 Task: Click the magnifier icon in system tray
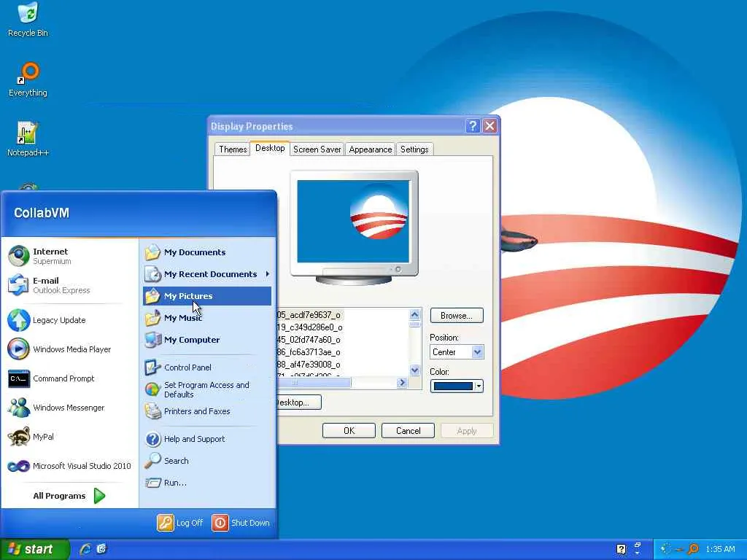click(694, 549)
